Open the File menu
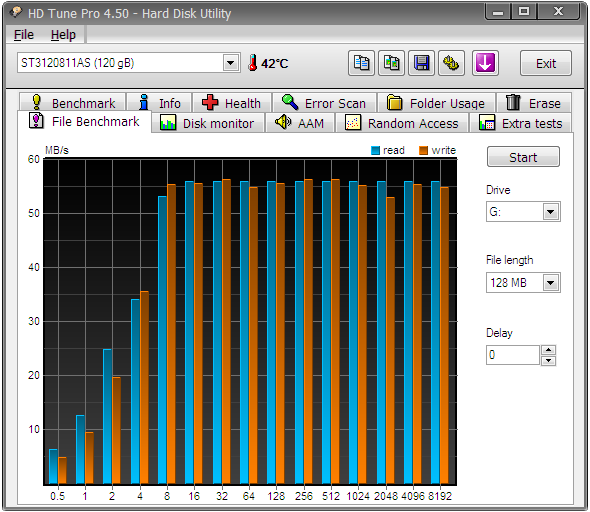Viewport: 590px width, 512px height. pyautogui.click(x=24, y=35)
